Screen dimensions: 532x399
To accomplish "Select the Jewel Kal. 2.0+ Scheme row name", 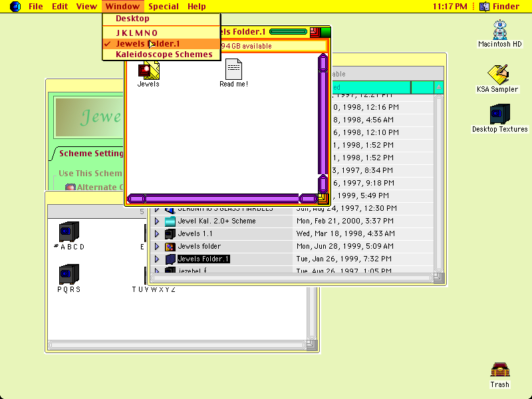I will [217, 221].
